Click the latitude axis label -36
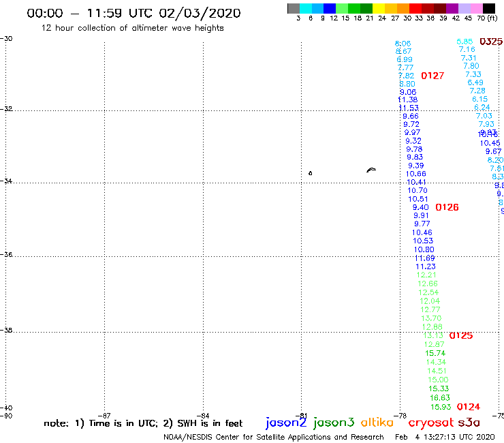Viewport: 504px width, 443px height. click(x=6, y=255)
